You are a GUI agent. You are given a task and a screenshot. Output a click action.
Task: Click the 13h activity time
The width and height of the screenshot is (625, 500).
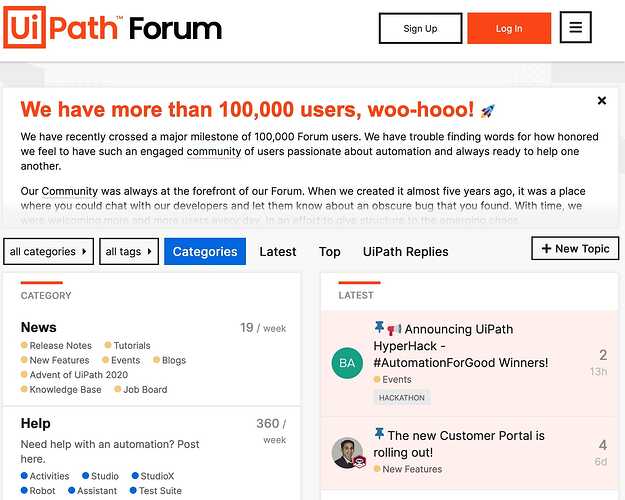pyautogui.click(x=598, y=372)
